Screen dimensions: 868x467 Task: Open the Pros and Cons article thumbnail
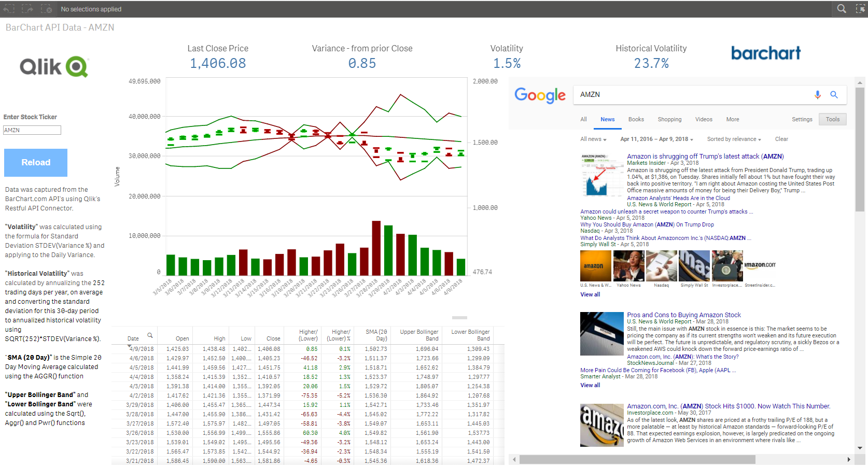(601, 333)
